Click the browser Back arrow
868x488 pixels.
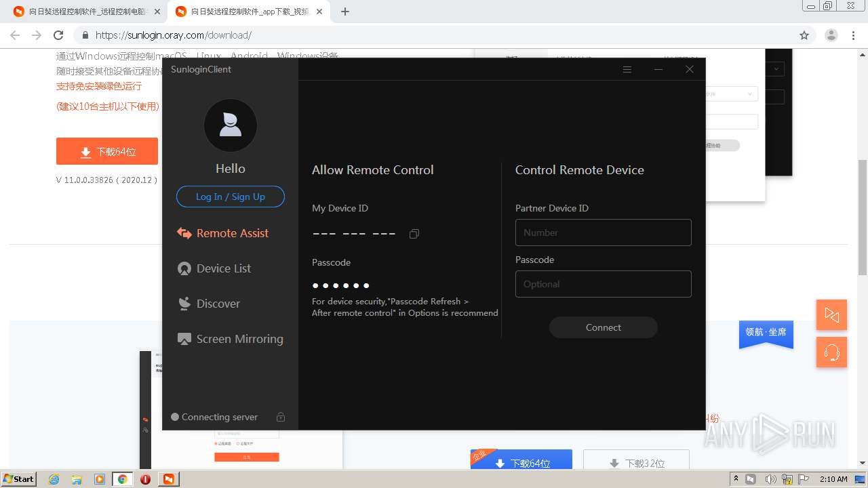point(15,35)
